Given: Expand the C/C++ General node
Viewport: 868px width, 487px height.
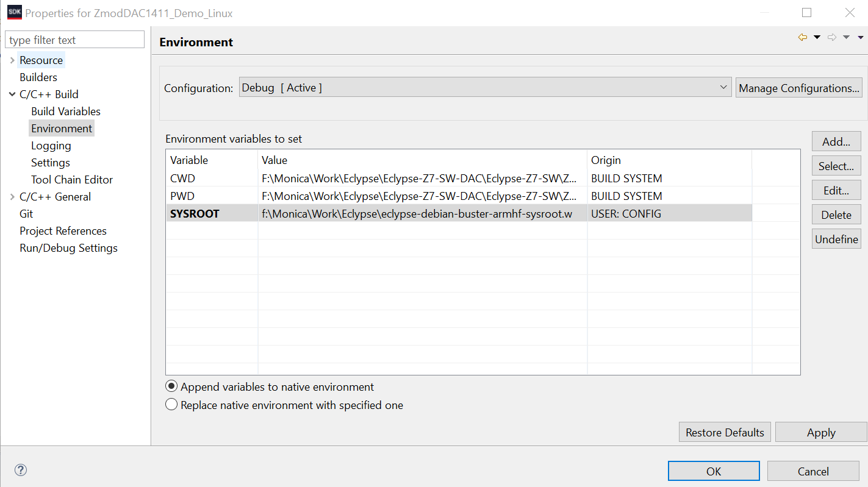Looking at the screenshot, I should [12, 197].
